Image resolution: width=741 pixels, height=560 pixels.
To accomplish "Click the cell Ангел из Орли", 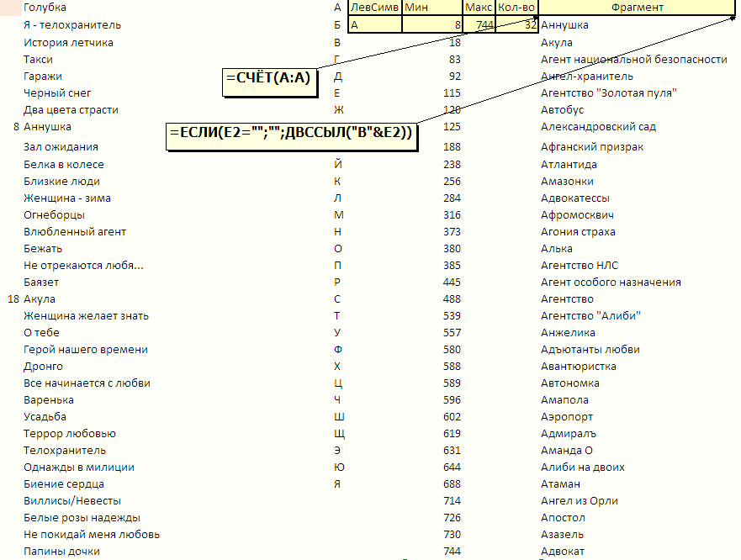I will click(580, 500).
